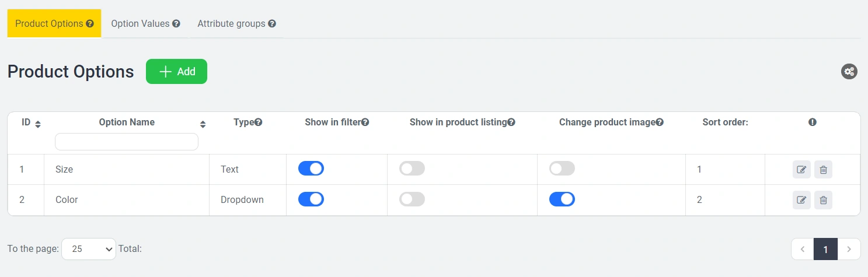
Task: Click the green Add button
Action: point(176,72)
